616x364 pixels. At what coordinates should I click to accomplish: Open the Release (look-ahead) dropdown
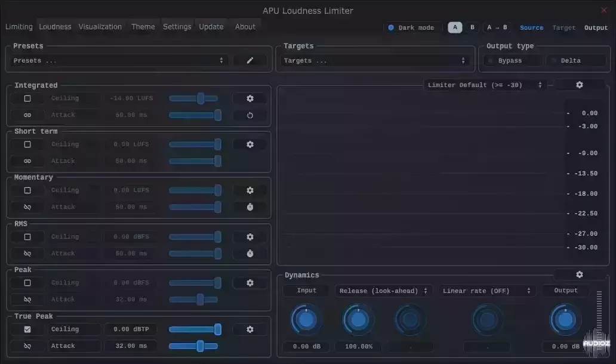coord(383,291)
